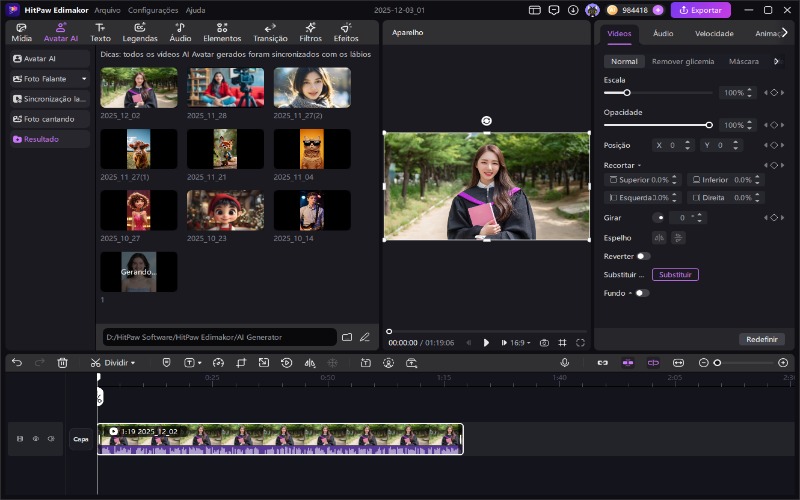Image resolution: width=800 pixels, height=500 pixels.
Task: Click the microphone voice-over icon
Action: coord(564,362)
